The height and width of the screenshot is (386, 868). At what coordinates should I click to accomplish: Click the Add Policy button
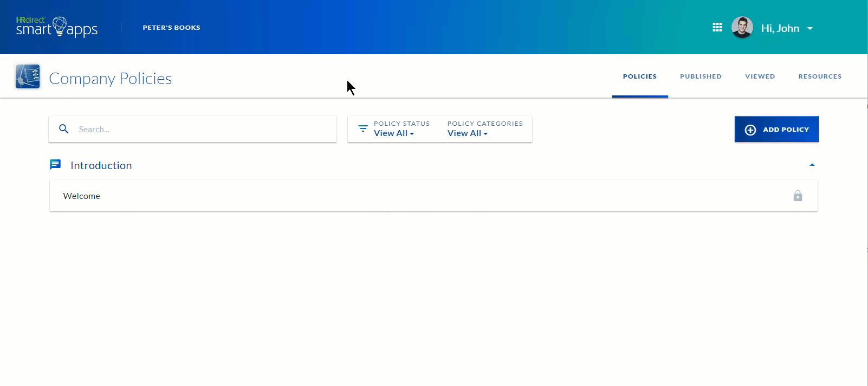(x=776, y=129)
